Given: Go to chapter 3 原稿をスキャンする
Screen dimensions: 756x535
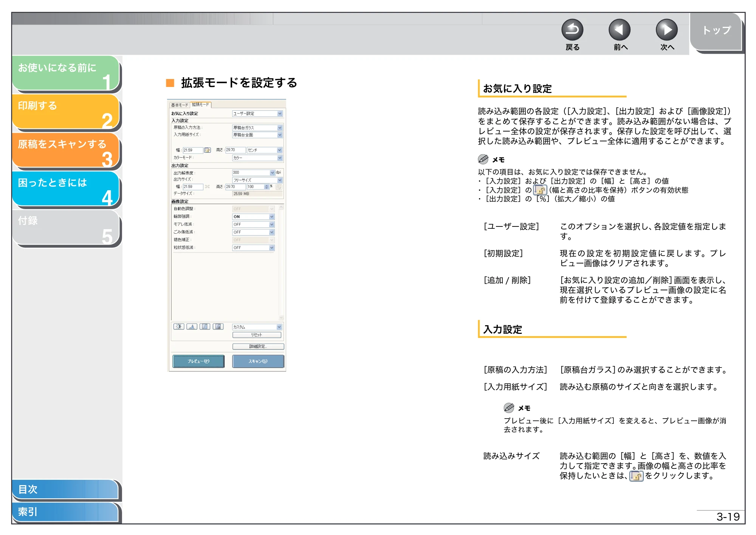Looking at the screenshot, I should point(65,150).
